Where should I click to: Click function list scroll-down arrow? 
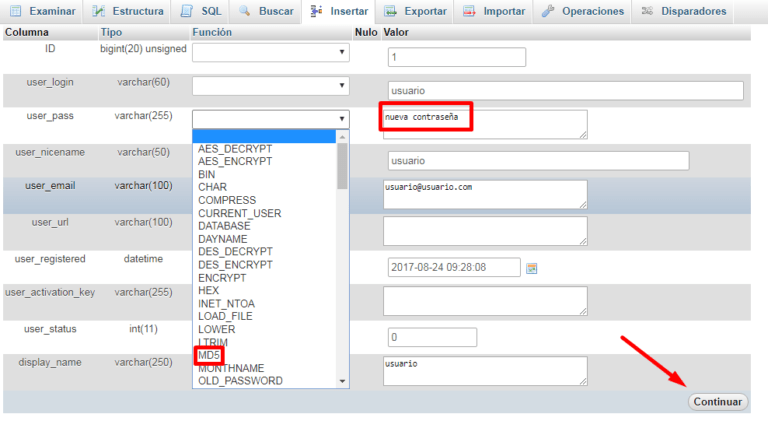(342, 381)
